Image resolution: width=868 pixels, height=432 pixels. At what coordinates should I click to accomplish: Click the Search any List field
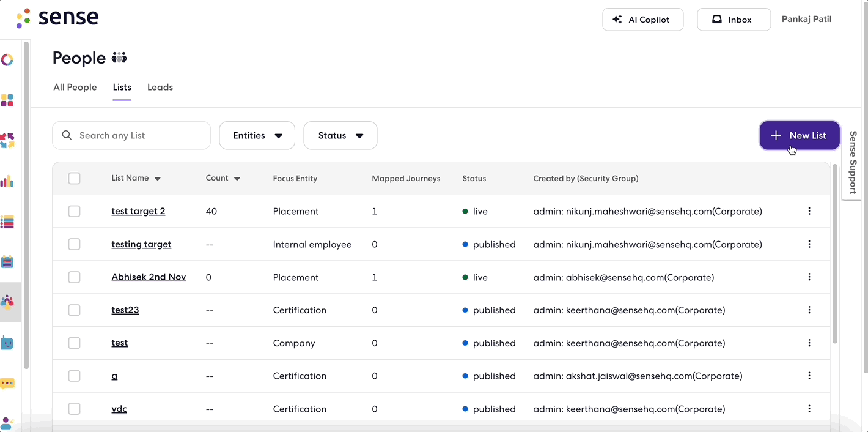131,135
